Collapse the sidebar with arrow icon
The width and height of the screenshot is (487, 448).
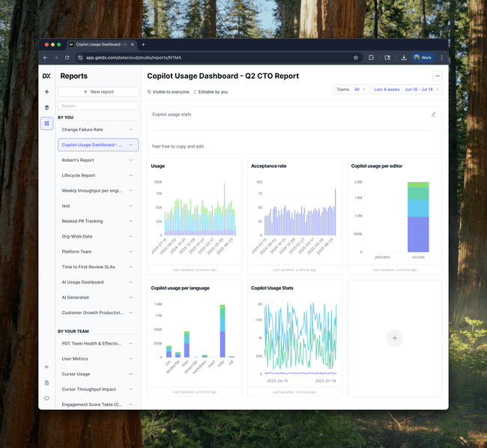coord(46,367)
